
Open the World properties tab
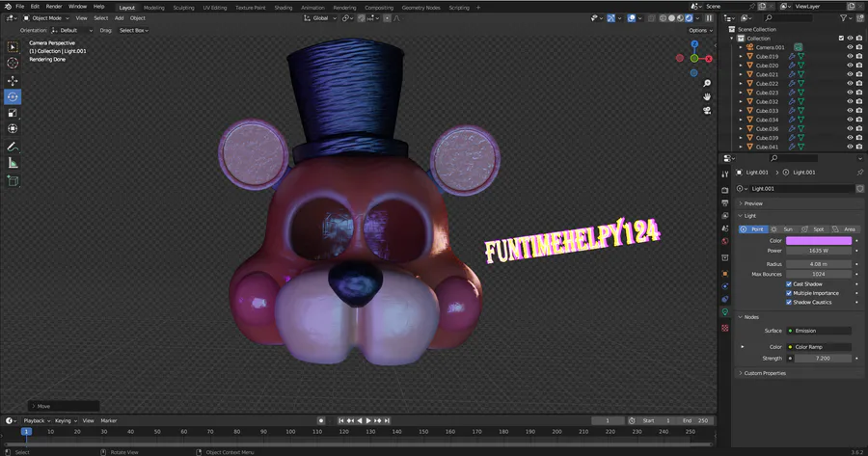tap(725, 241)
